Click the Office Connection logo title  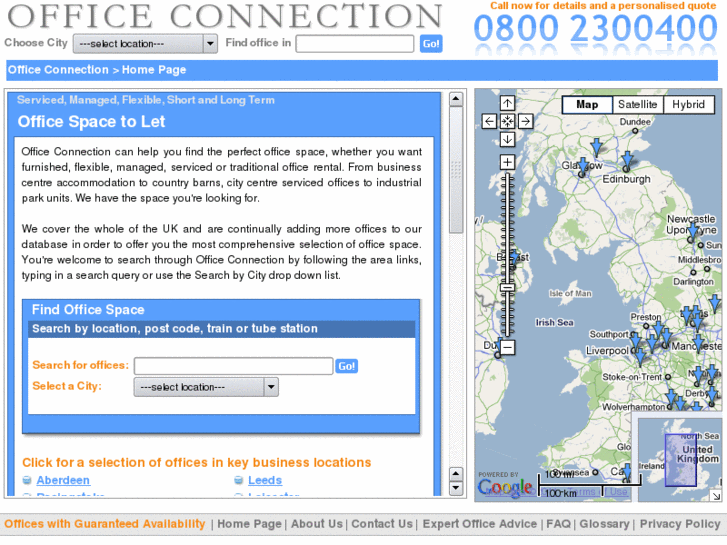pyautogui.click(x=225, y=16)
